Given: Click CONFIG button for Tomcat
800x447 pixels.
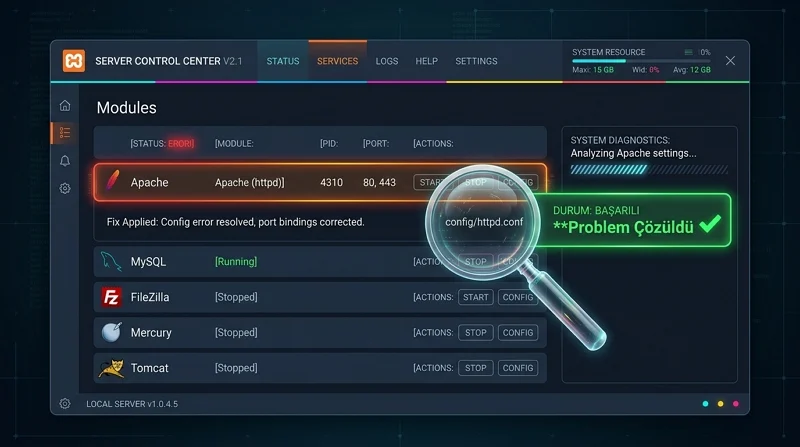Looking at the screenshot, I should tap(518, 368).
